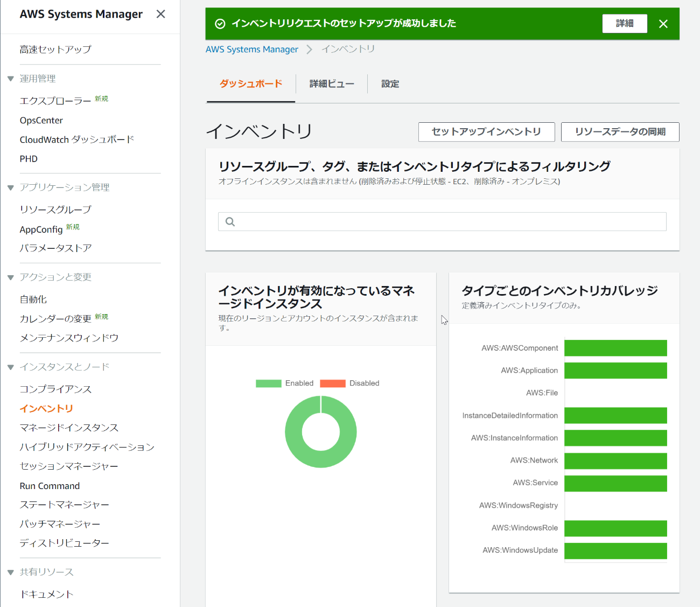Click セットアップインベントリ button
This screenshot has height=607, width=700.
coord(486,132)
